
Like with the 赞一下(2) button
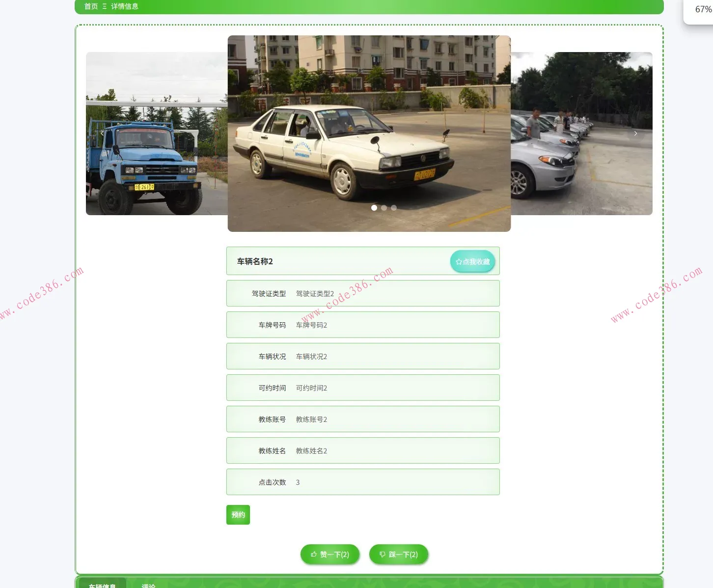click(330, 555)
